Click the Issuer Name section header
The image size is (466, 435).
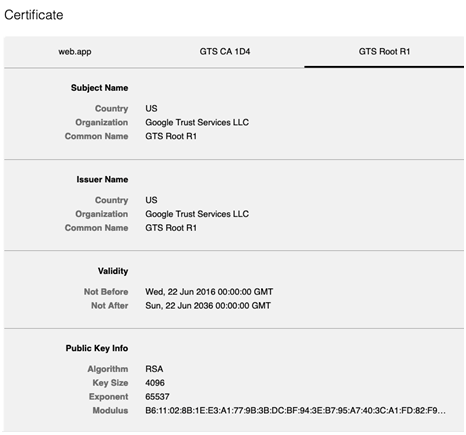pos(102,179)
